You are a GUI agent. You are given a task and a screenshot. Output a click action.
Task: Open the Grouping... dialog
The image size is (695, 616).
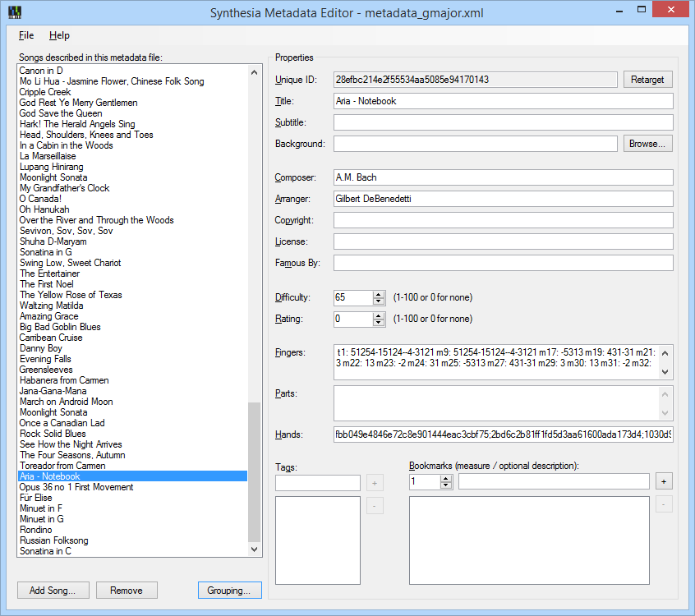(229, 591)
